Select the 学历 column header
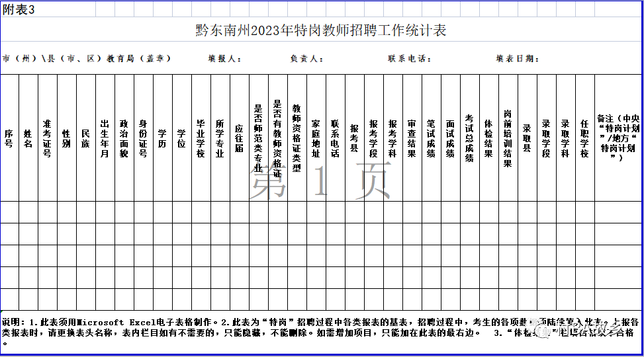This screenshot has height=357, width=644. [x=163, y=138]
